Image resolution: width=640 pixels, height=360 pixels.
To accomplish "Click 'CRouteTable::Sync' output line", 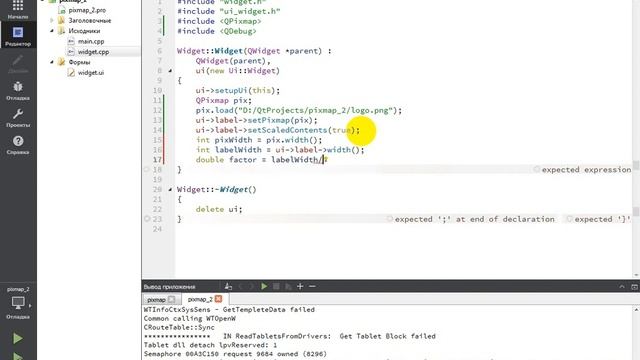I will (x=179, y=327).
